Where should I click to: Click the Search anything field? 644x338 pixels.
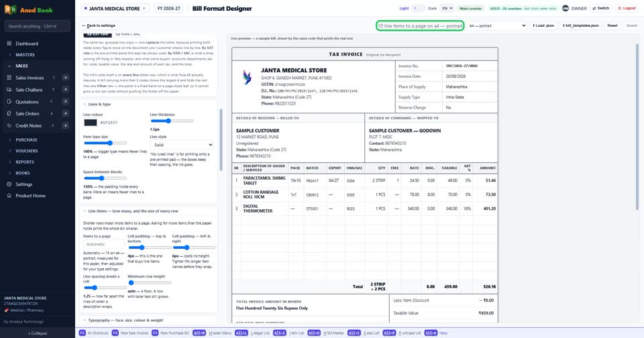pyautogui.click(x=38, y=26)
